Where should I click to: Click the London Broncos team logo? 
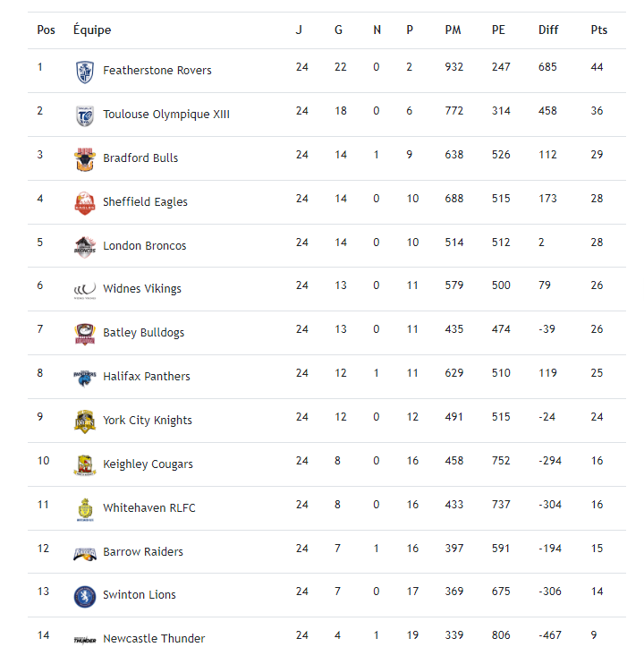click(x=84, y=247)
